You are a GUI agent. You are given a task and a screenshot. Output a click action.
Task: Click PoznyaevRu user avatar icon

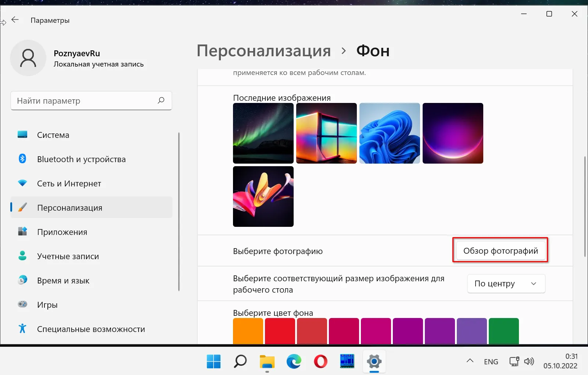click(28, 58)
